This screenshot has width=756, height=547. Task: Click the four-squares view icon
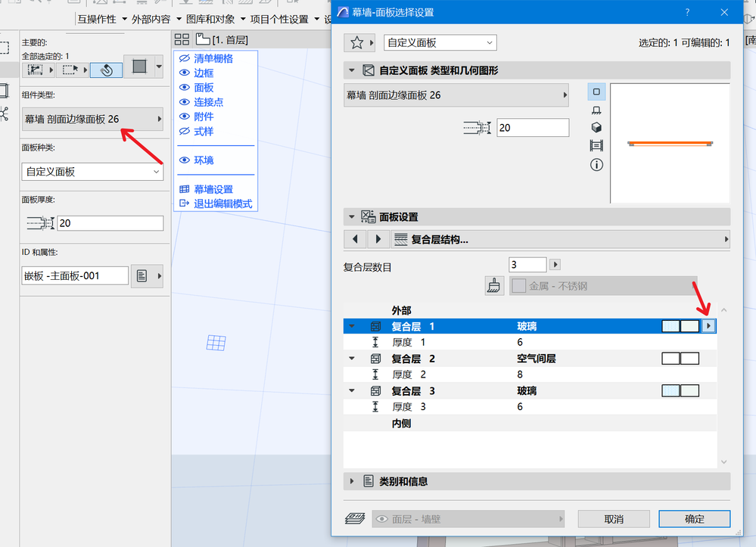point(182,39)
